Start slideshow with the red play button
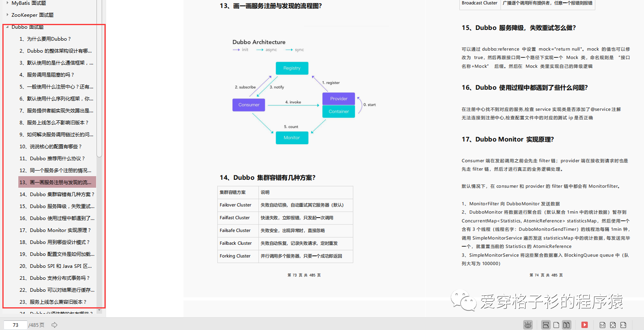This screenshot has height=330, width=644. tap(585, 325)
